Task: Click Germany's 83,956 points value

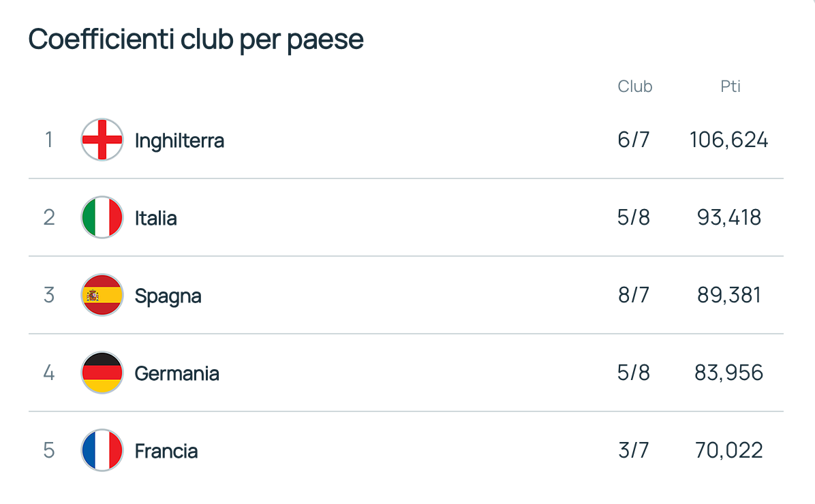Action: (728, 373)
